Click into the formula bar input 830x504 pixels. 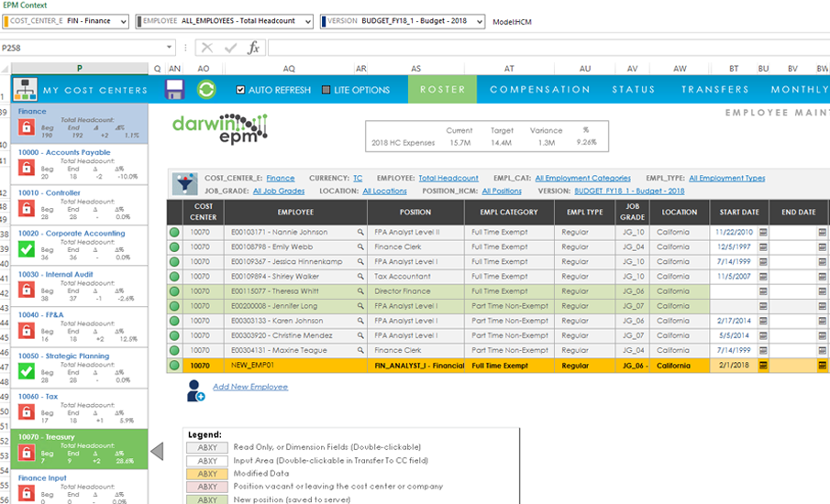[x=548, y=48]
